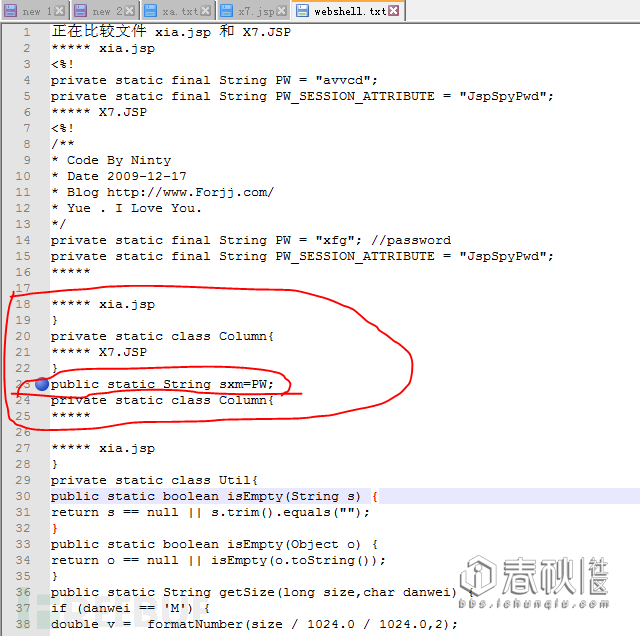Select the webshell.txt tab
Viewport: 640px width, 636px height.
tap(348, 10)
